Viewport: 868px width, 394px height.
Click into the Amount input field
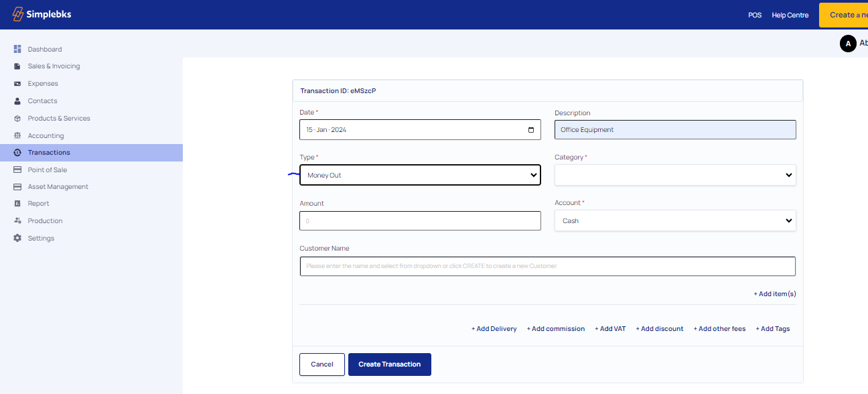pos(420,221)
